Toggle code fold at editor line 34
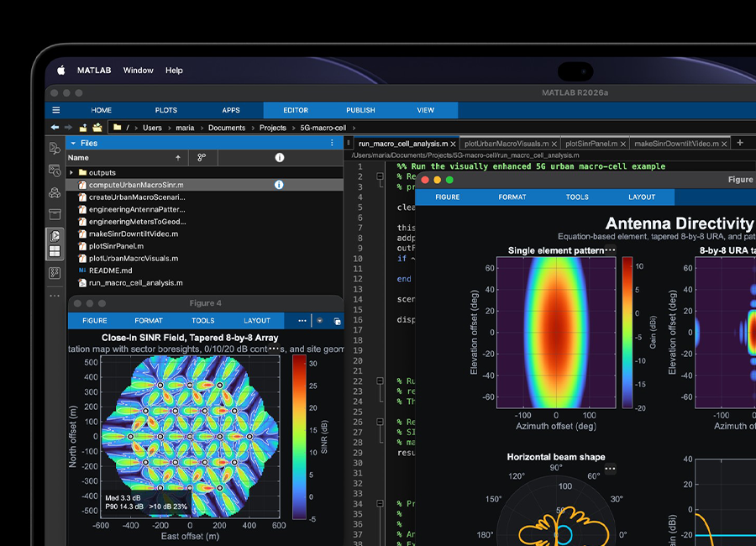The width and height of the screenshot is (756, 546). [380, 503]
